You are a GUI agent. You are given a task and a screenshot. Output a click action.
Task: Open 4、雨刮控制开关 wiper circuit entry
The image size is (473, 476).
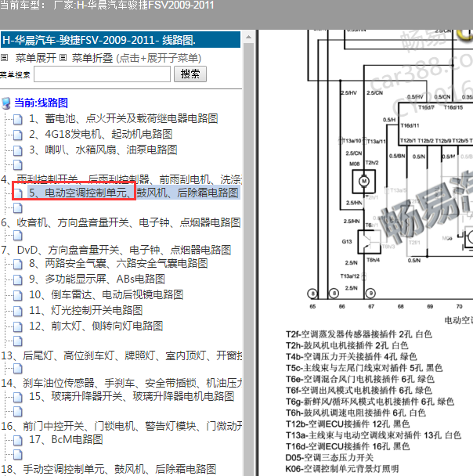121,180
